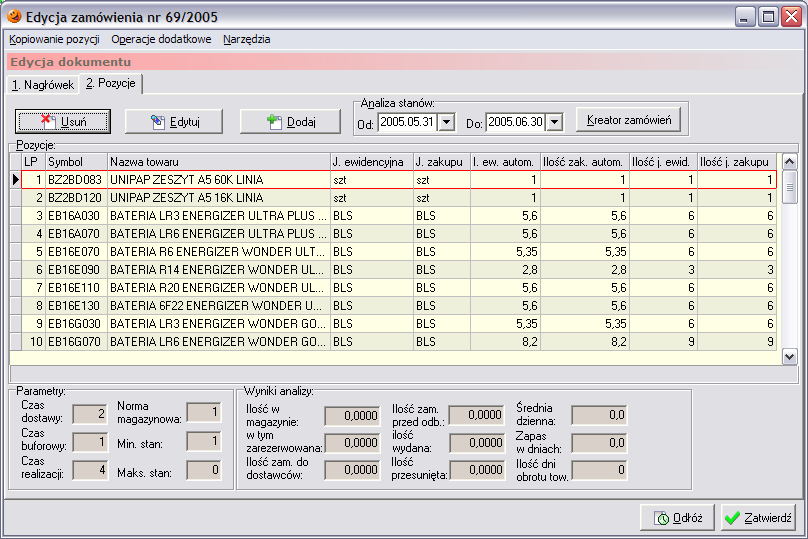The width and height of the screenshot is (808, 539).
Task: Click the Średnia dzienna field
Action: tap(600, 415)
